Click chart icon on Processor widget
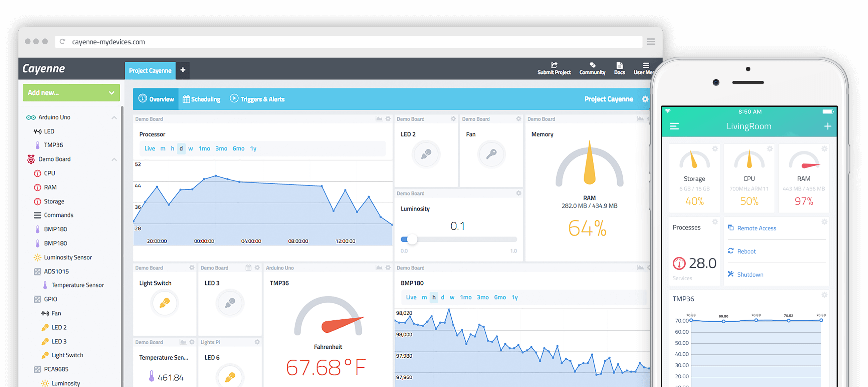This screenshot has width=868, height=387. (x=379, y=119)
